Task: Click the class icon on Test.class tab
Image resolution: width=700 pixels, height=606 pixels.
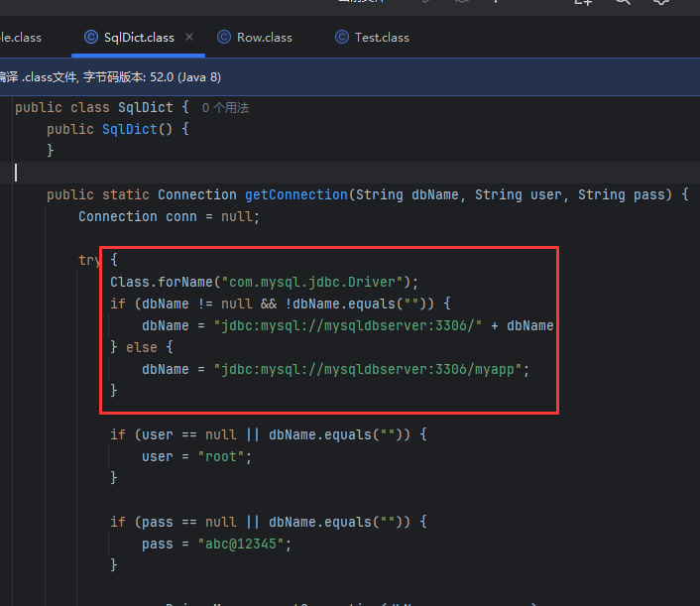Action: tap(342, 38)
